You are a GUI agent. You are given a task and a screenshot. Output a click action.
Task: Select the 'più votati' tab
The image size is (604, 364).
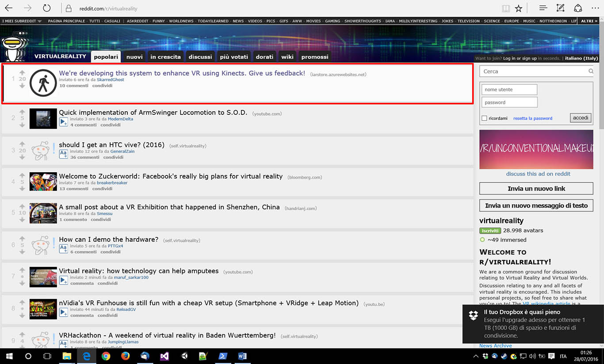tap(234, 57)
